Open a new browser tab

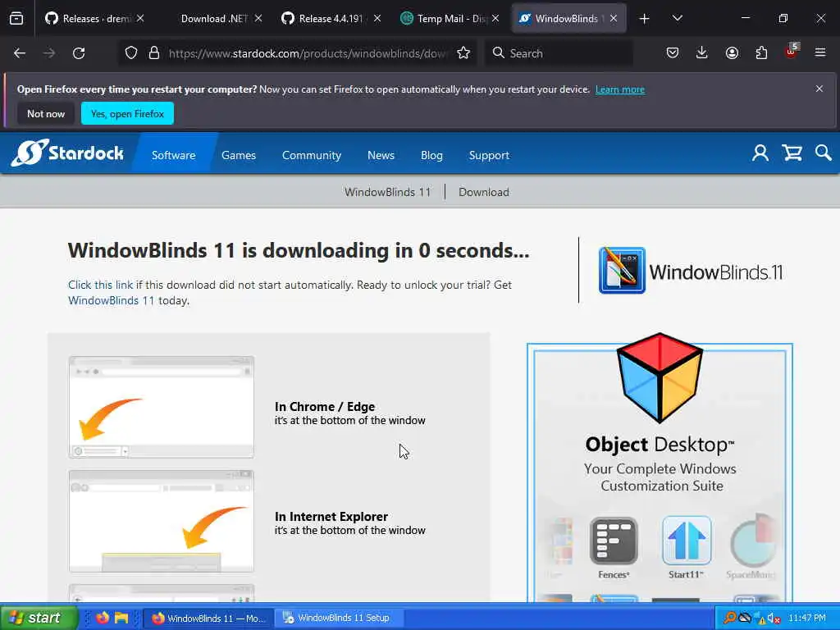tap(645, 19)
